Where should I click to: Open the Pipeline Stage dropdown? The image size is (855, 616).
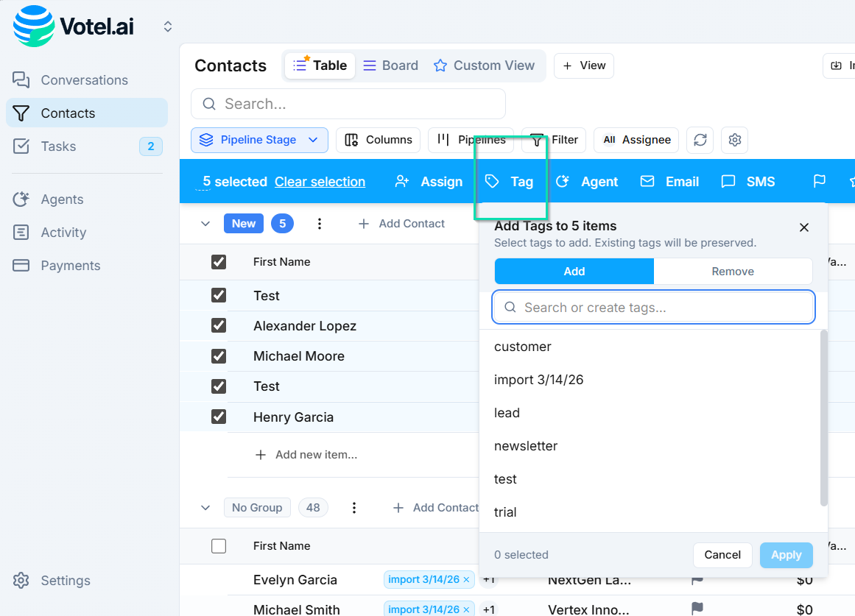tap(259, 140)
